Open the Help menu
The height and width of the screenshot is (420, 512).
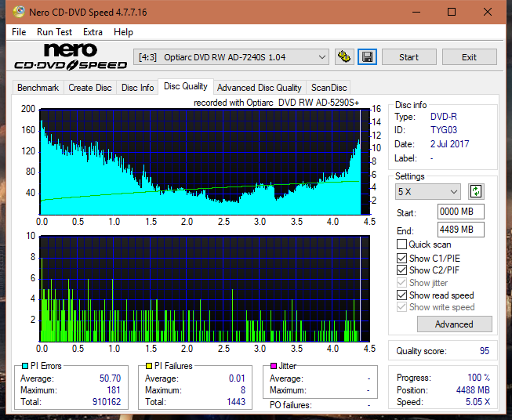[123, 32]
